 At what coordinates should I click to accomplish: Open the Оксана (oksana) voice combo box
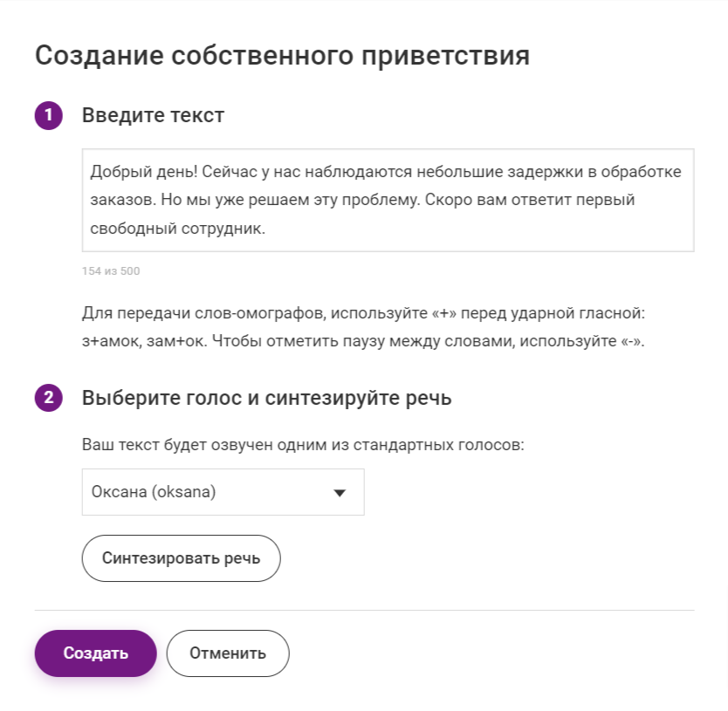pos(223,492)
